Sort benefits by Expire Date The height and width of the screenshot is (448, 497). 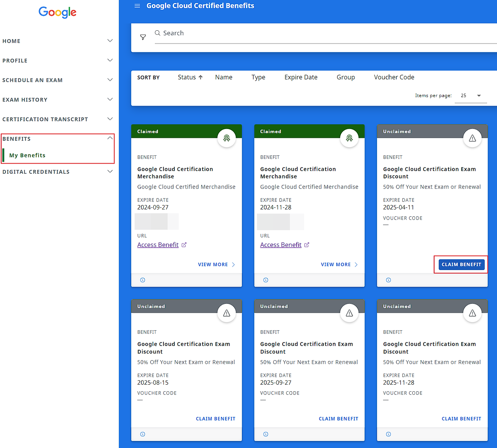[x=301, y=77]
